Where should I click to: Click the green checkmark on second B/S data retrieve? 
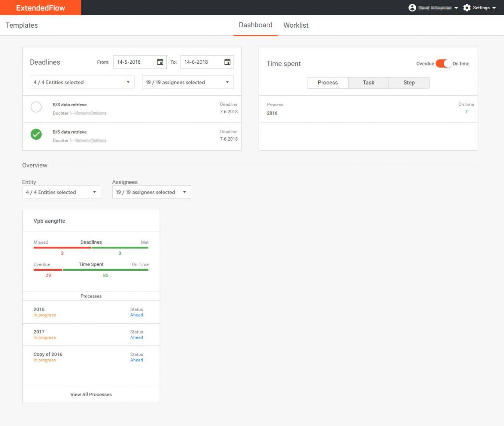point(36,134)
